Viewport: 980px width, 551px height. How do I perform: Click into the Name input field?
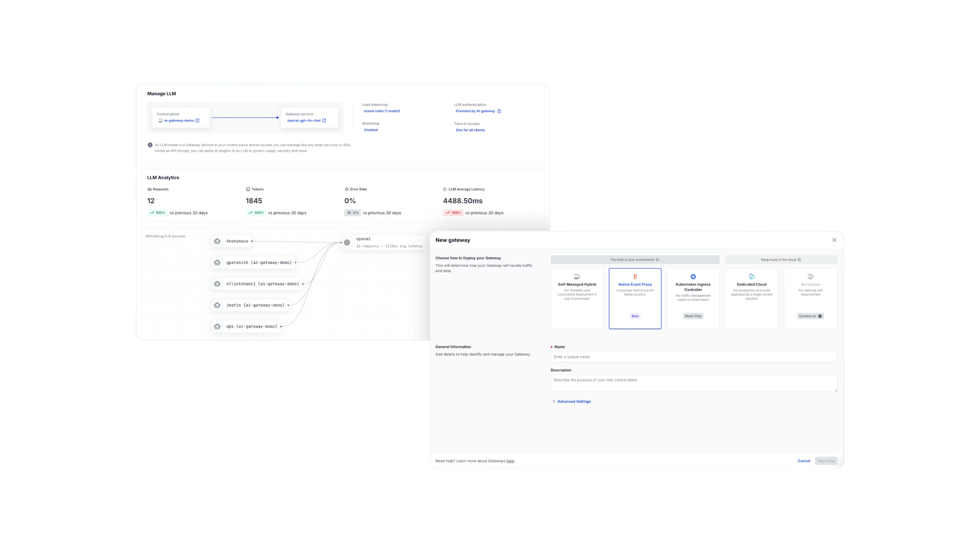point(694,357)
